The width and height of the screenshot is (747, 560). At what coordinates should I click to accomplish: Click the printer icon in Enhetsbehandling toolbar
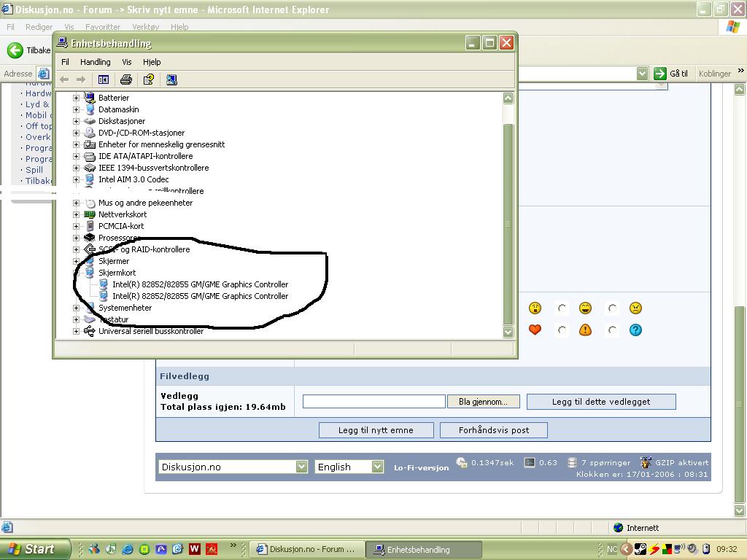(x=125, y=79)
